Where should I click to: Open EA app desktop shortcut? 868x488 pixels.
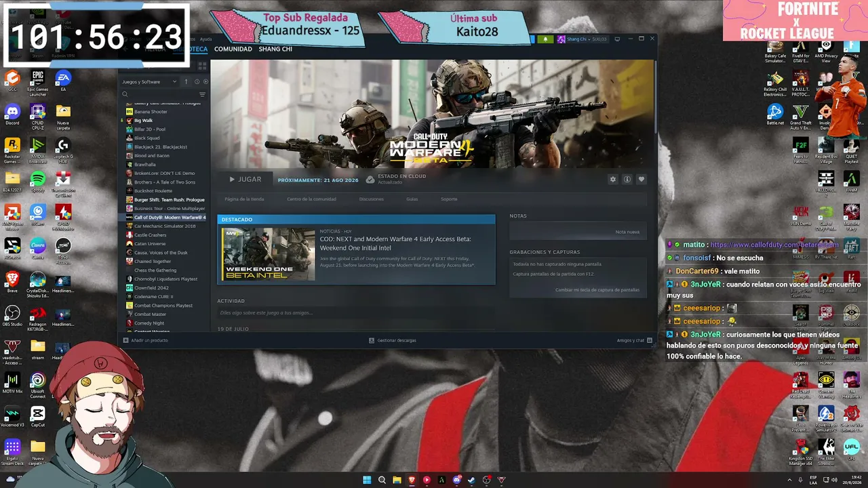[63, 81]
